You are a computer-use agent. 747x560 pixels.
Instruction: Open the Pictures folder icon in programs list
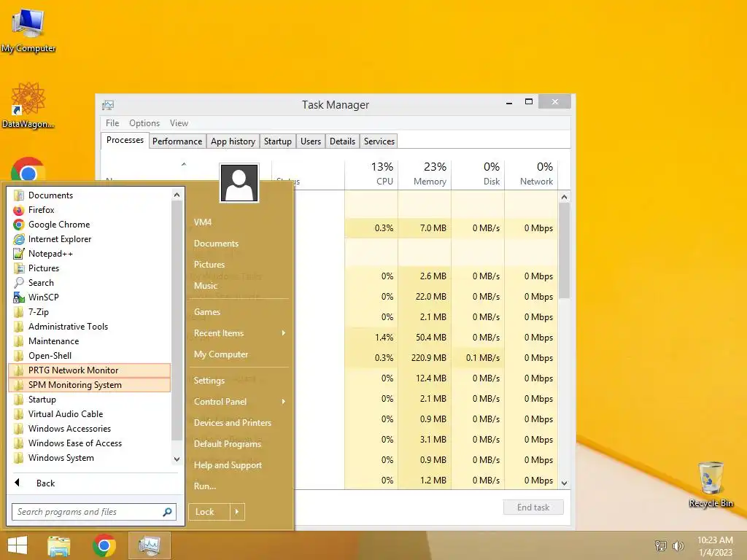click(18, 268)
